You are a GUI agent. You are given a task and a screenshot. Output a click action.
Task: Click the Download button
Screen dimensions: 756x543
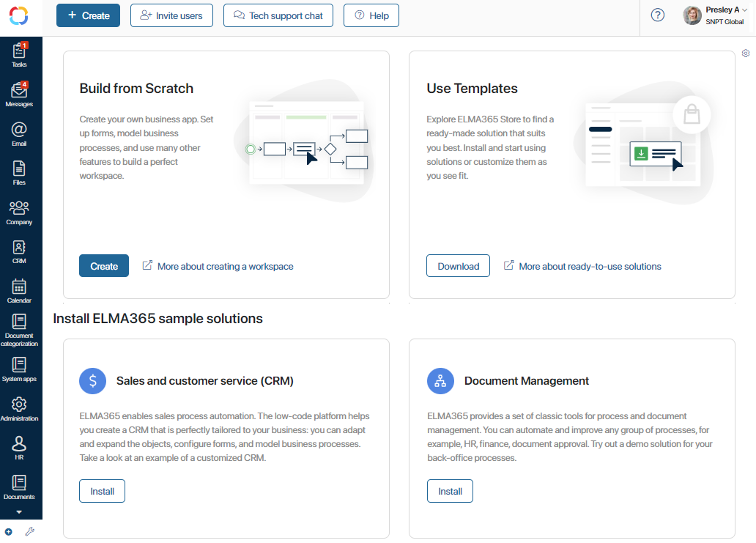click(458, 266)
